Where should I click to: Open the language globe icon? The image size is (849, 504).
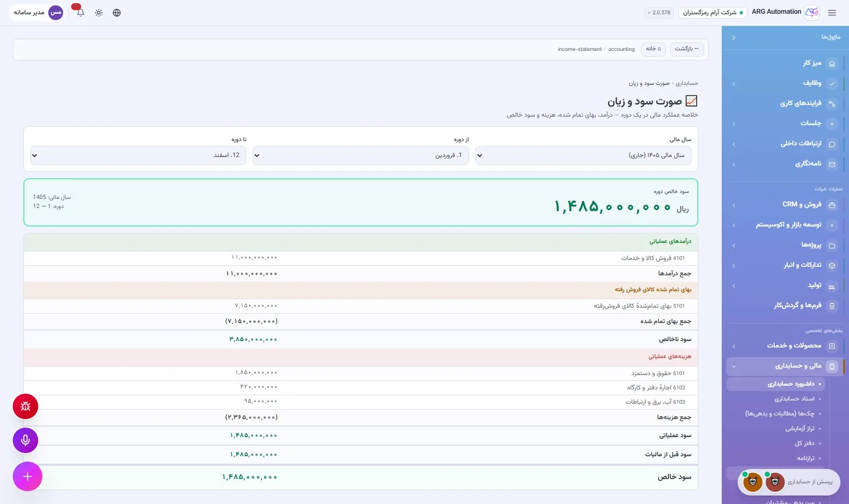click(x=117, y=13)
